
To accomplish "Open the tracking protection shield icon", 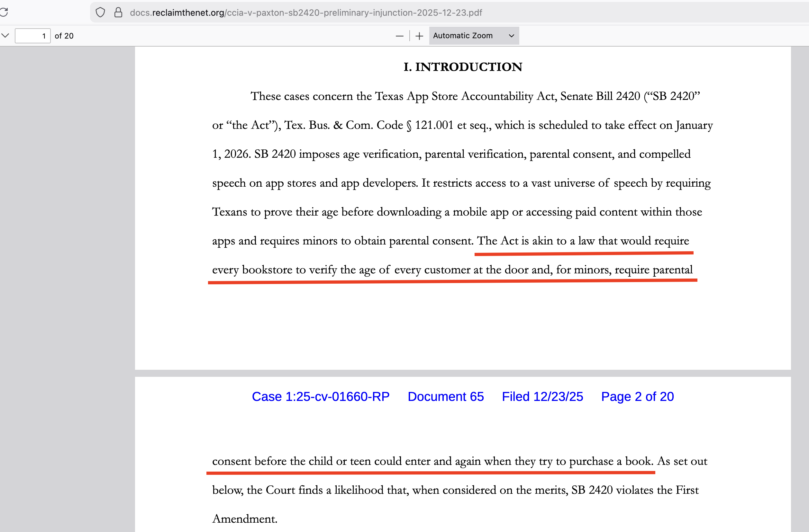I will pos(100,13).
